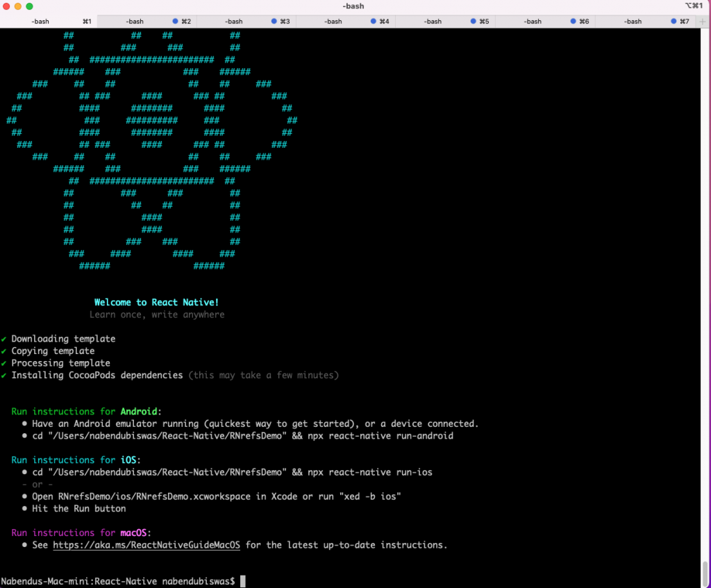Click the -bash window title text

353,6
